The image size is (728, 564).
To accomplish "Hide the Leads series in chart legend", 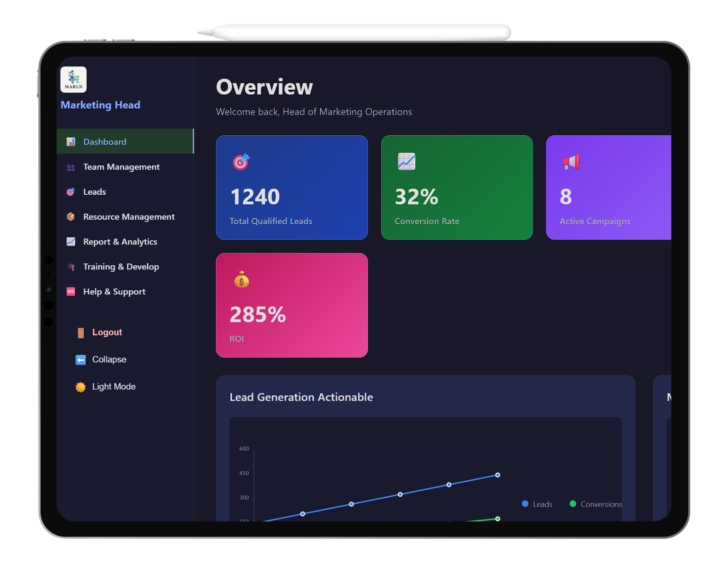I will coord(537,504).
